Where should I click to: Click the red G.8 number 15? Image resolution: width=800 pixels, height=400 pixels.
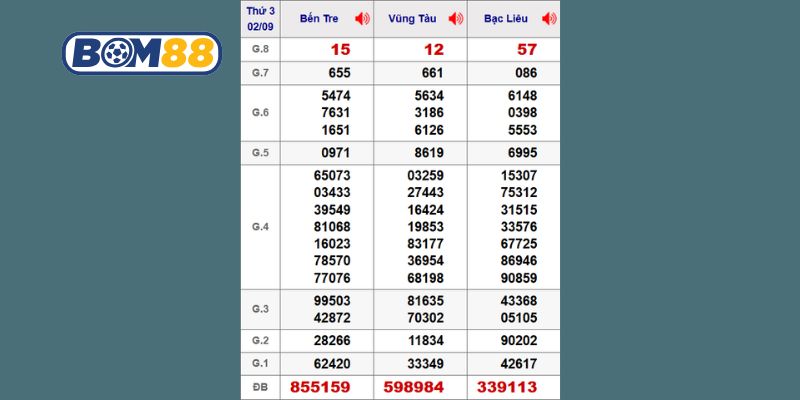pyautogui.click(x=340, y=49)
